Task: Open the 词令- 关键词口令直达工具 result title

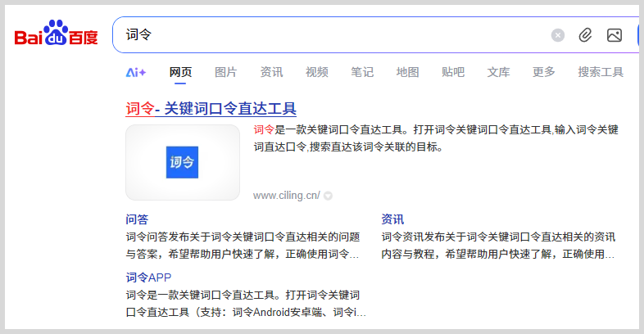Action: click(211, 109)
